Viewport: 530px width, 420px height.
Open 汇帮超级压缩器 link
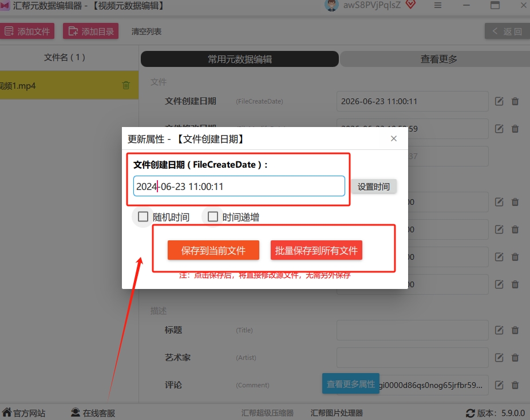point(267,413)
